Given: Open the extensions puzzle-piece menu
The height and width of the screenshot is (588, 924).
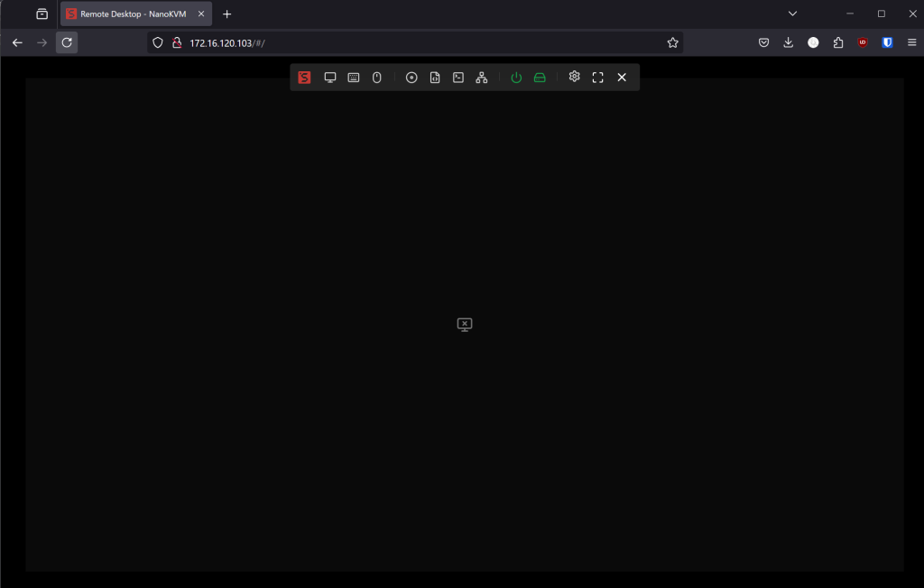Looking at the screenshot, I should (838, 42).
